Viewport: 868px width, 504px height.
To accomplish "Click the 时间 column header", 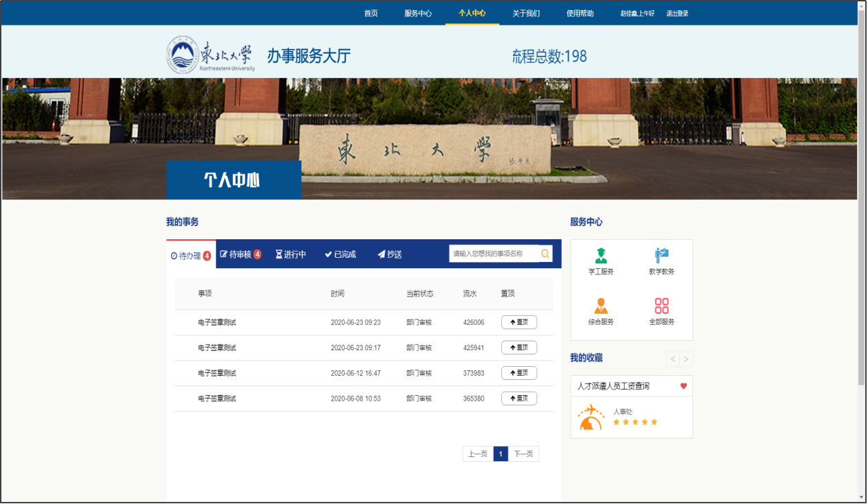I will (337, 294).
